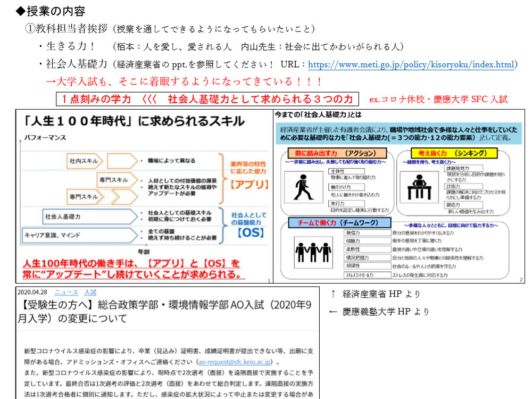Viewport: 532px width, 399px height.
Task: Click the 実行力 box
Action: pyautogui.click(x=346, y=204)
